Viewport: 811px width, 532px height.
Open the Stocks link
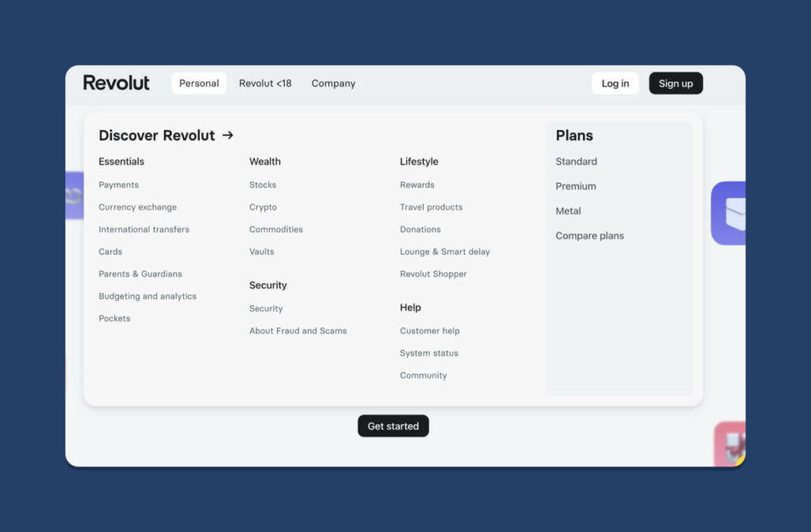pos(263,185)
